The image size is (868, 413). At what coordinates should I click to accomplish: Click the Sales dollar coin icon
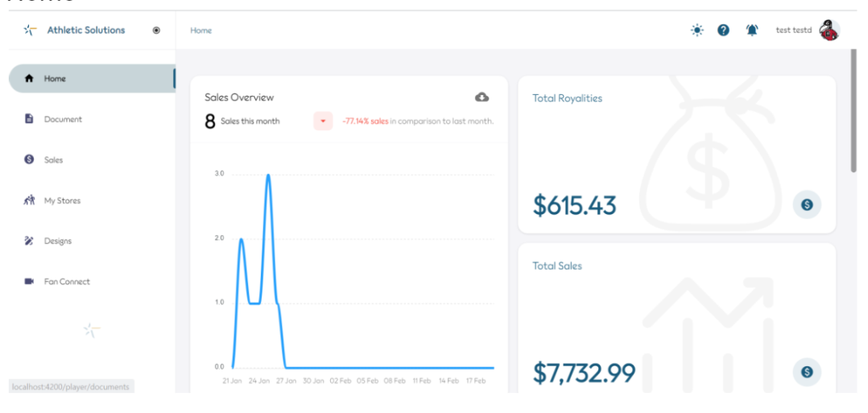coord(29,159)
